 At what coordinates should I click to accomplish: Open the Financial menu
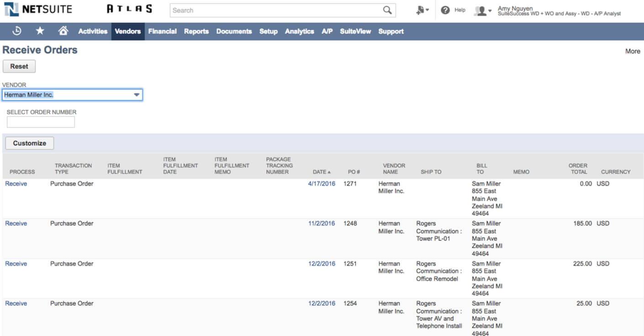pyautogui.click(x=162, y=31)
